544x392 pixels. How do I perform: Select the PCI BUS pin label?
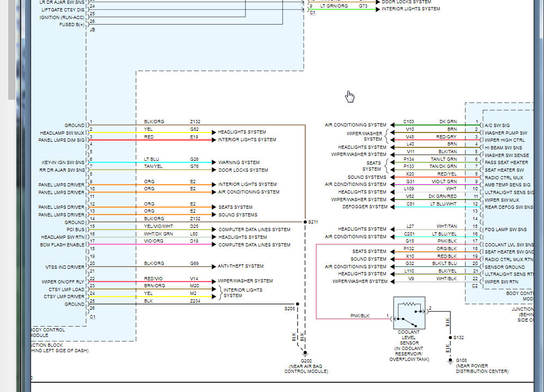coord(75,230)
